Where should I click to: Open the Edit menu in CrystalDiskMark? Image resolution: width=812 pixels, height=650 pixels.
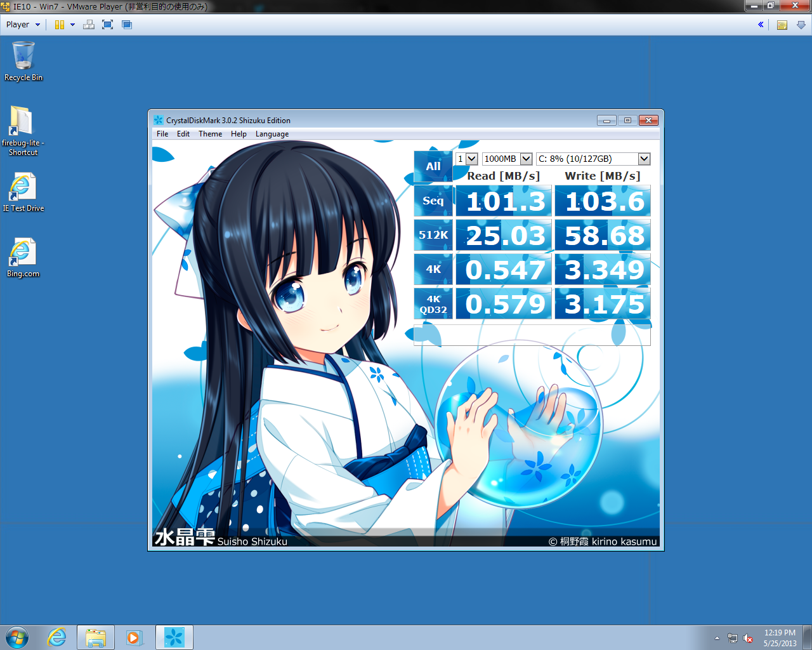(x=183, y=134)
